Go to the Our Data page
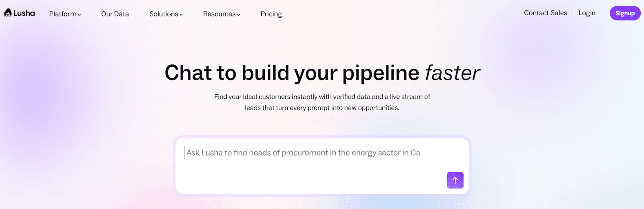 click(115, 14)
